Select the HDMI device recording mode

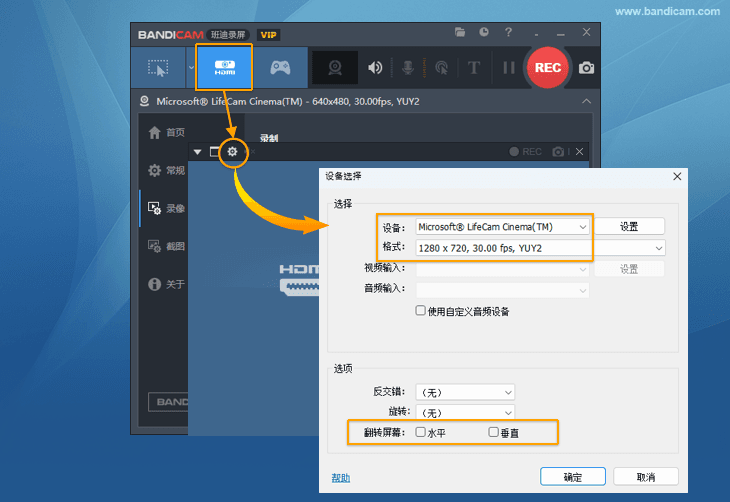click(x=224, y=68)
